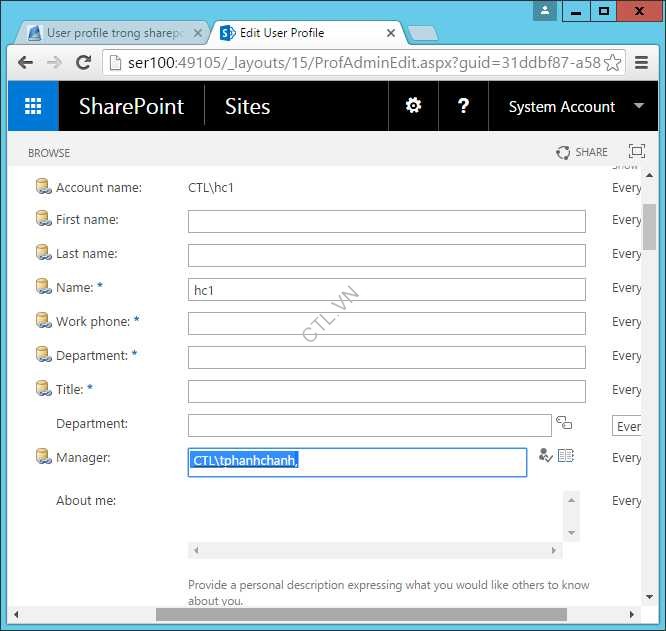The width and height of the screenshot is (666, 631).
Task: Click the First name input field
Action: [x=387, y=221]
